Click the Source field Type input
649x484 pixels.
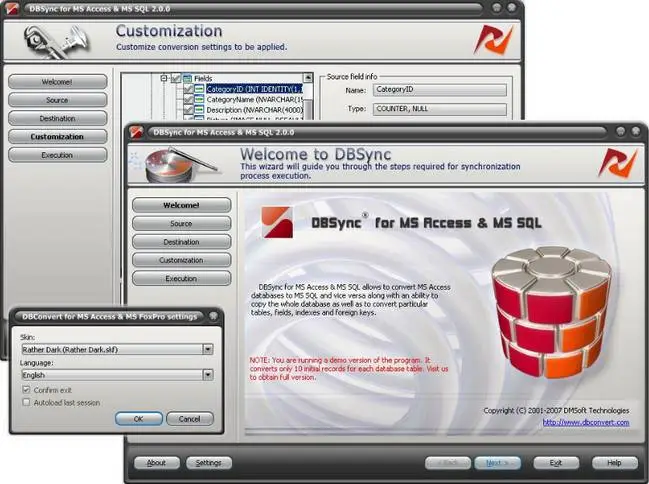440,109
